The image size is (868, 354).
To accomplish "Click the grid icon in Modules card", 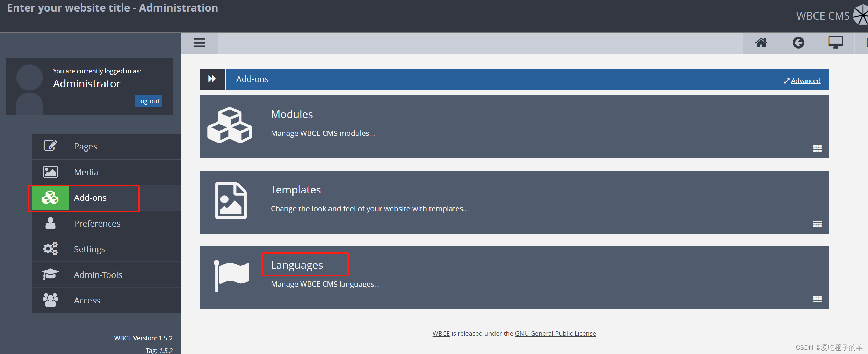I will (x=817, y=148).
